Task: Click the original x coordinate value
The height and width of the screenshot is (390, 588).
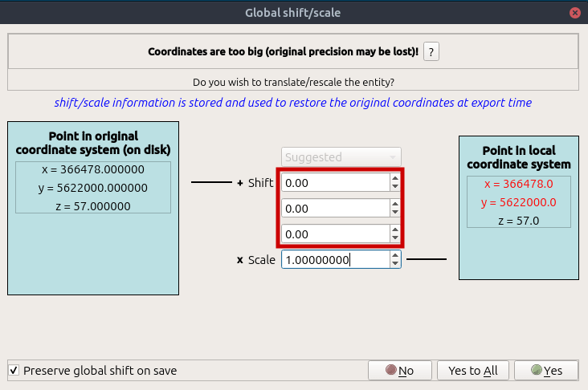Action: [92, 170]
